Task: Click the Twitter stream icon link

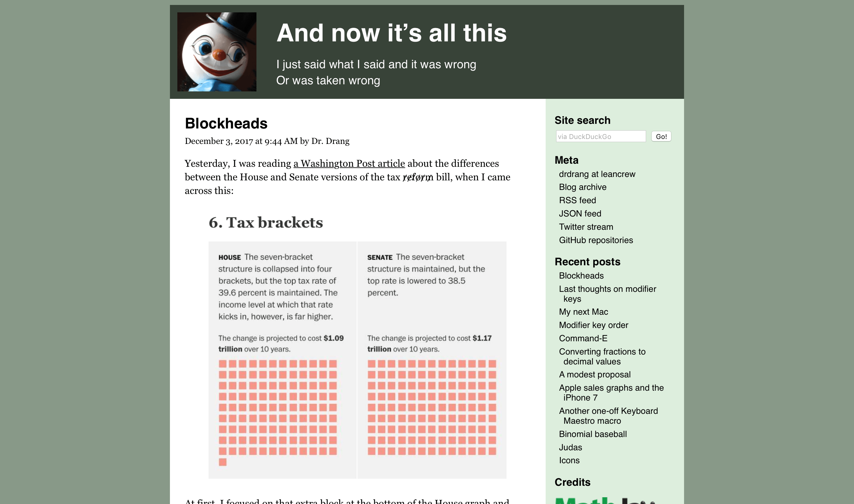Action: (586, 227)
